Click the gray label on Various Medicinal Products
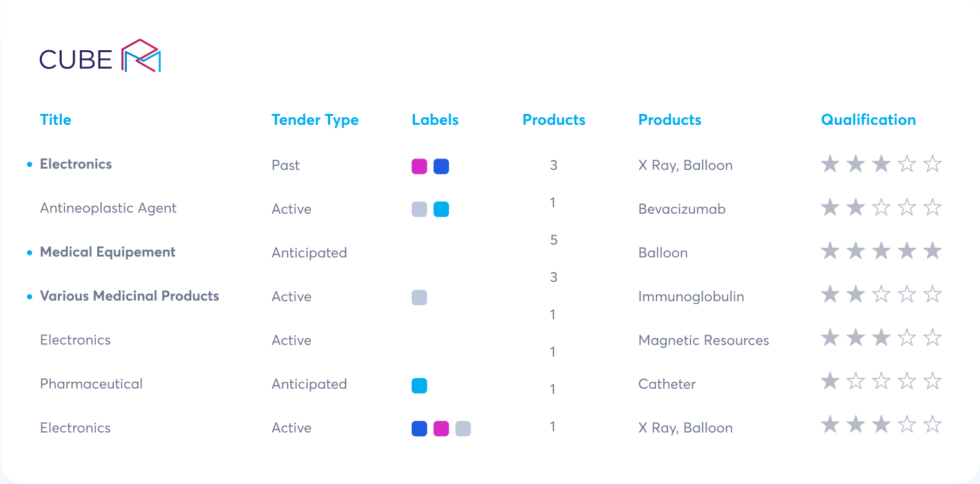This screenshot has width=980, height=484. point(420,297)
